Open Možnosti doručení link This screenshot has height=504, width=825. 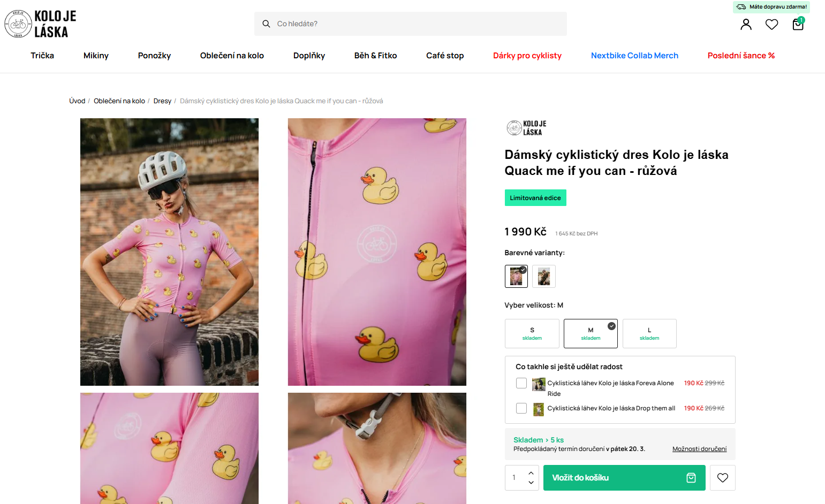(x=699, y=449)
